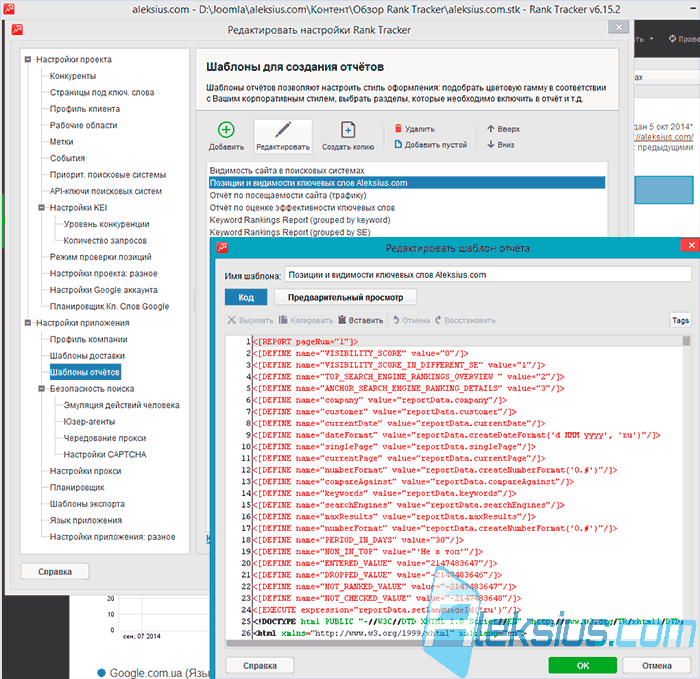The height and width of the screenshot is (679, 700).
Task: Select the Код tab
Action: [x=246, y=297]
